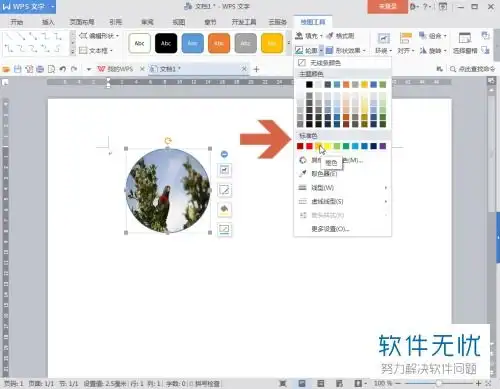Close the 文档1 document tab

[x=244, y=69]
